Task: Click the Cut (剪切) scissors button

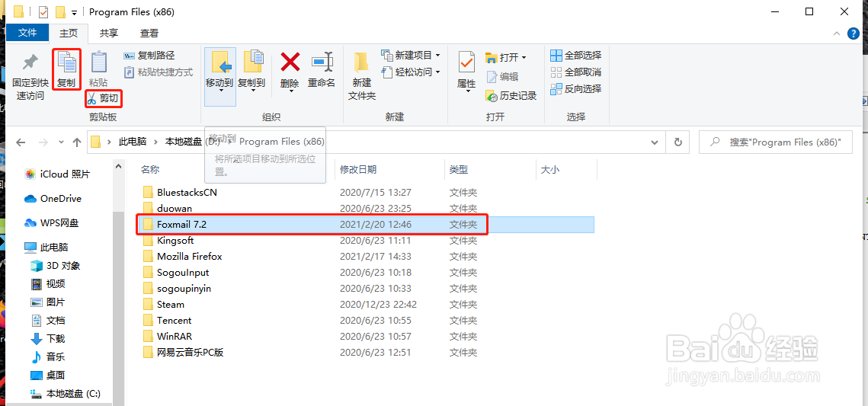Action: coord(104,99)
